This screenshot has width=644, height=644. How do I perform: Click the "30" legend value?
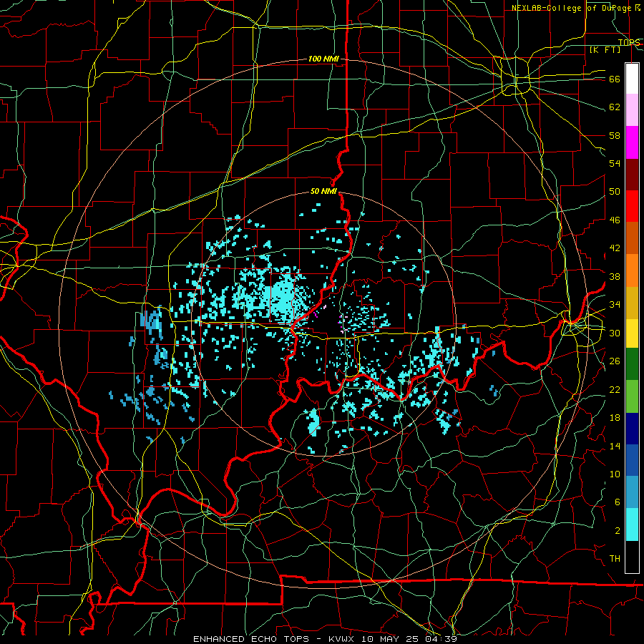615,333
